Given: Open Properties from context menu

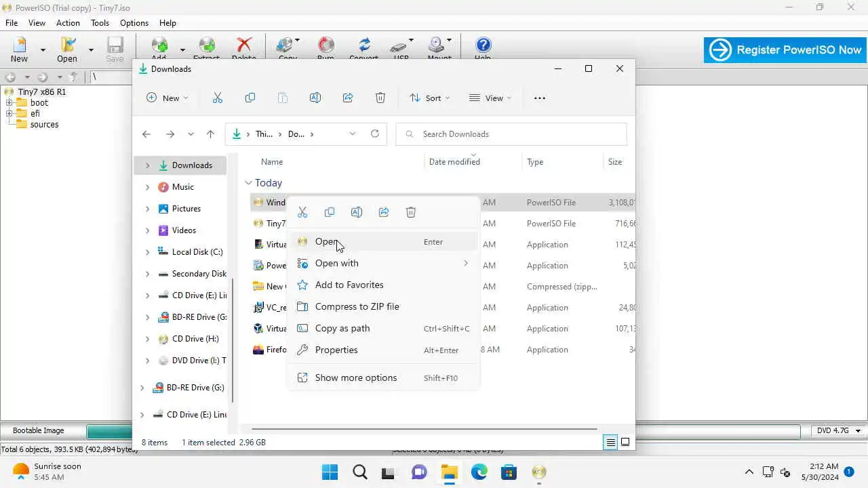Looking at the screenshot, I should [x=384, y=350].
